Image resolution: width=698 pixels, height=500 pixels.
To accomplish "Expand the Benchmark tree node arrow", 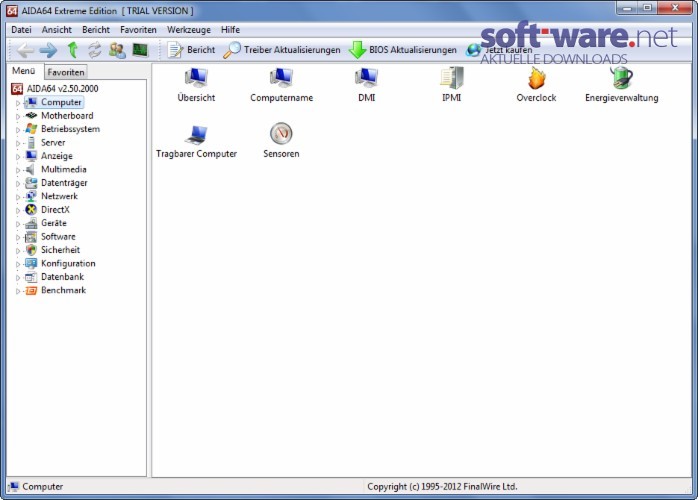I will point(18,291).
